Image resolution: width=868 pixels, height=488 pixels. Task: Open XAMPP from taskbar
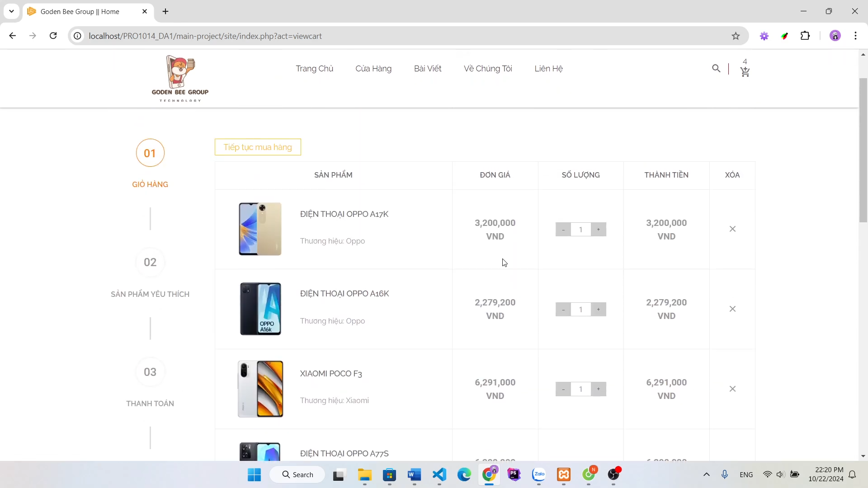[564, 475]
